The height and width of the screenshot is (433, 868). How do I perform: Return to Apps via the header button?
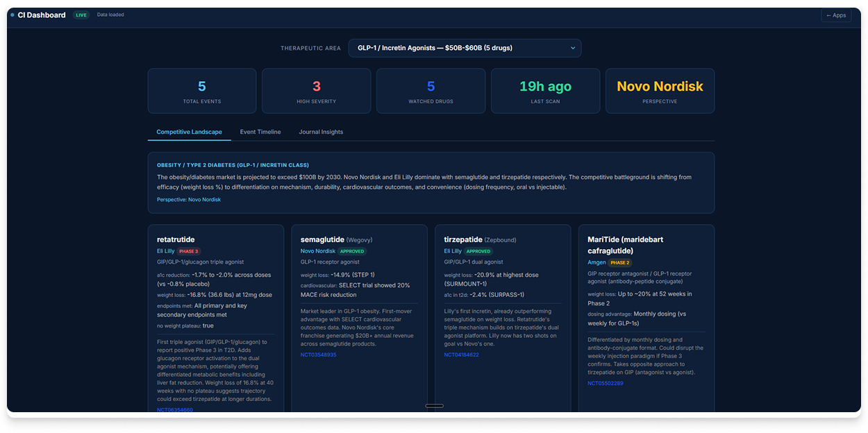click(x=836, y=15)
